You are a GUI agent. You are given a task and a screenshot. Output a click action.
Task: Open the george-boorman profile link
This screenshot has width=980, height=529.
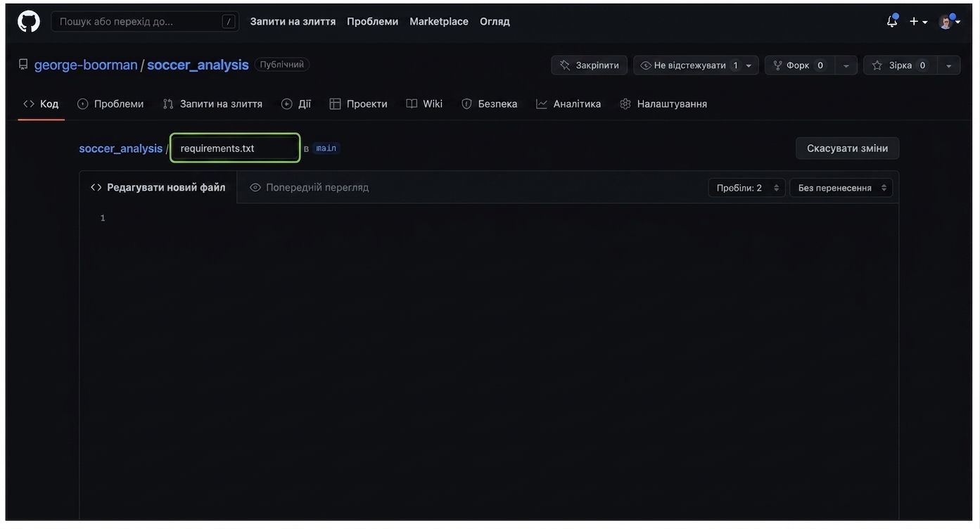click(x=86, y=65)
